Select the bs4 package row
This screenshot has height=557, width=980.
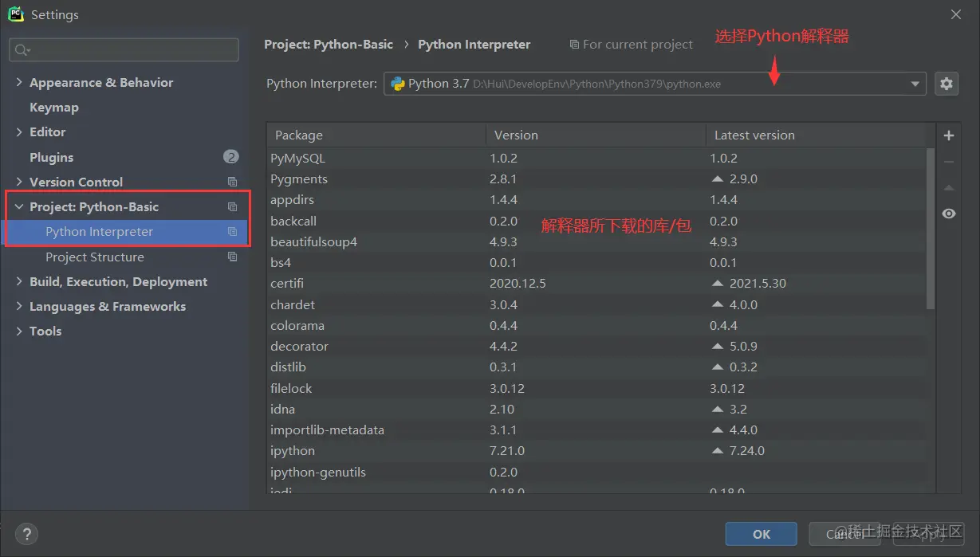[x=596, y=262]
